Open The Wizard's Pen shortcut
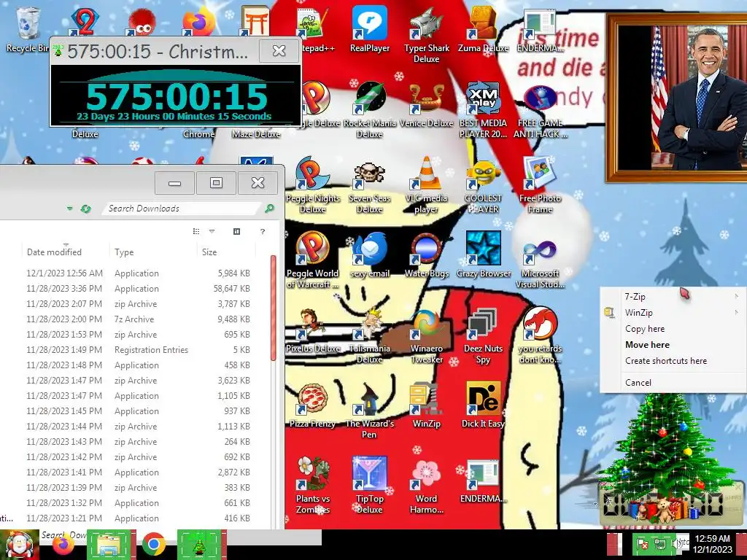Screen dimensions: 747x560 click(x=370, y=410)
